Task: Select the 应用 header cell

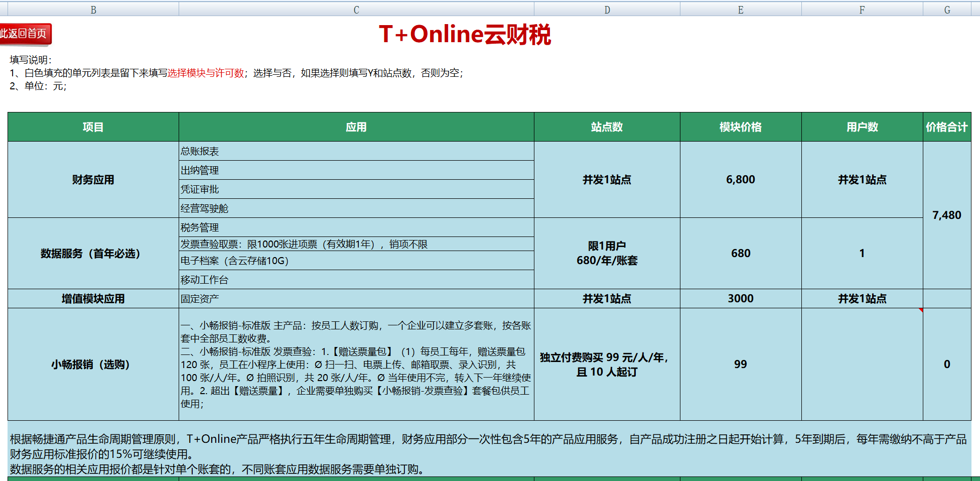Action: click(x=356, y=127)
